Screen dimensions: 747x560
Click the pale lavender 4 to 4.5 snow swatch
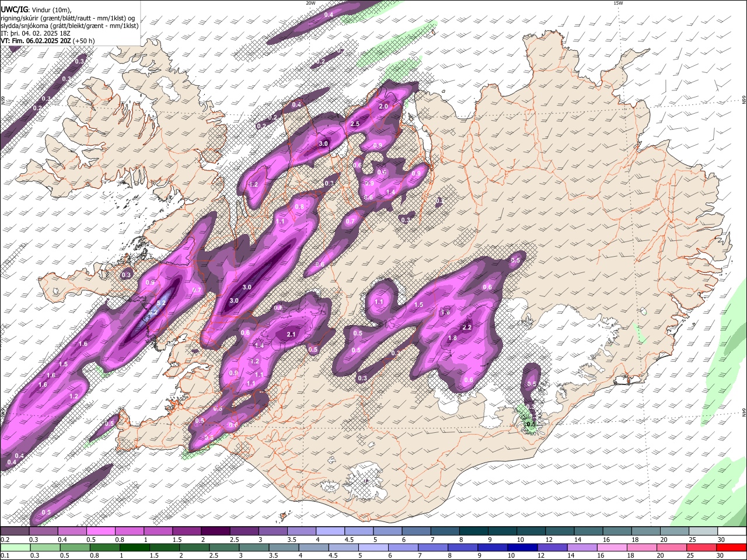tap(330, 531)
